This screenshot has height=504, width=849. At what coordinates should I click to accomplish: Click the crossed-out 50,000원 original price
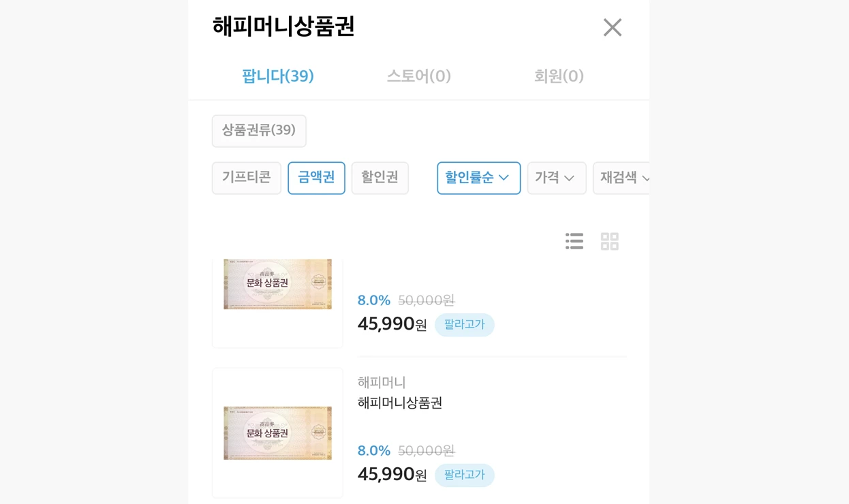[427, 300]
